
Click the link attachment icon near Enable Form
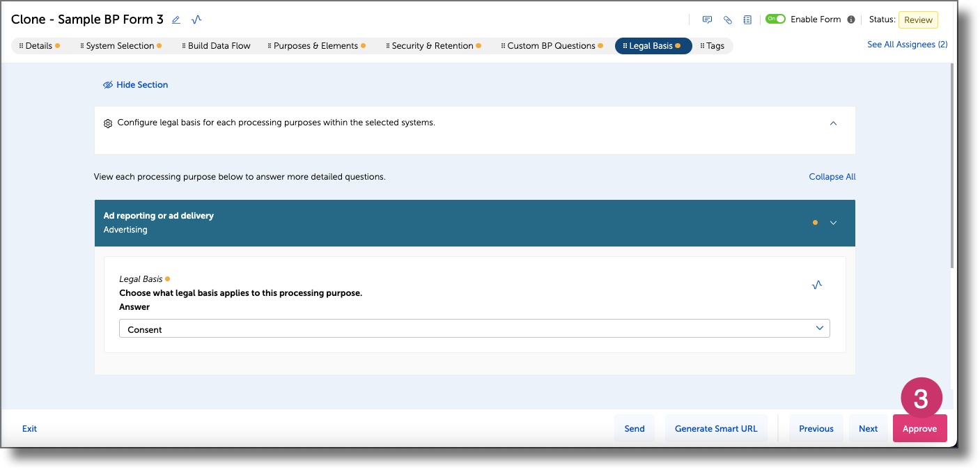click(x=727, y=19)
